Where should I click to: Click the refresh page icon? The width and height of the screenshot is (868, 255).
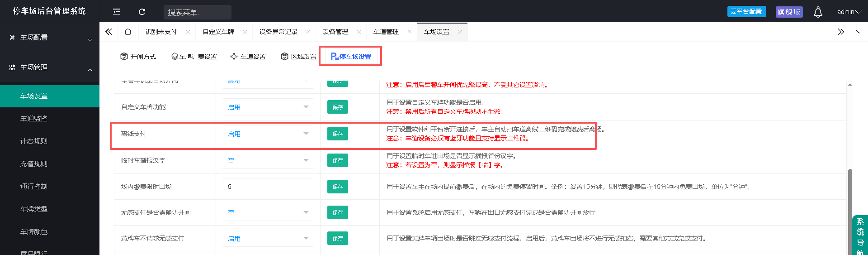[142, 12]
